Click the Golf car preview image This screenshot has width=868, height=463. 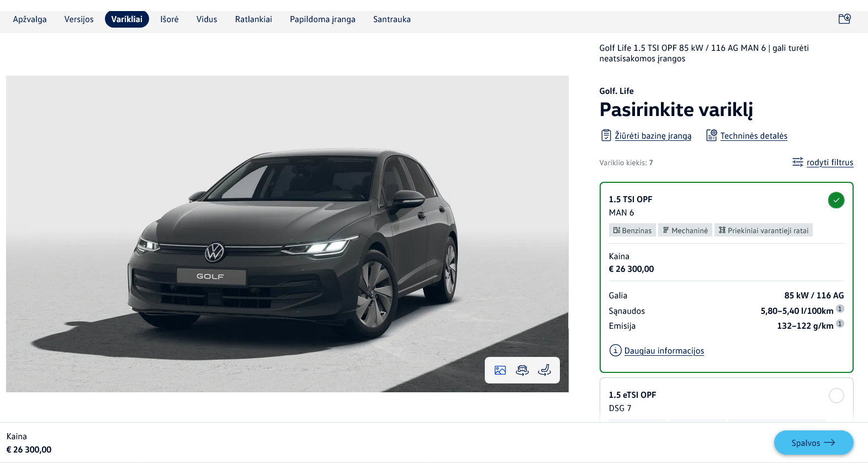[287, 234]
